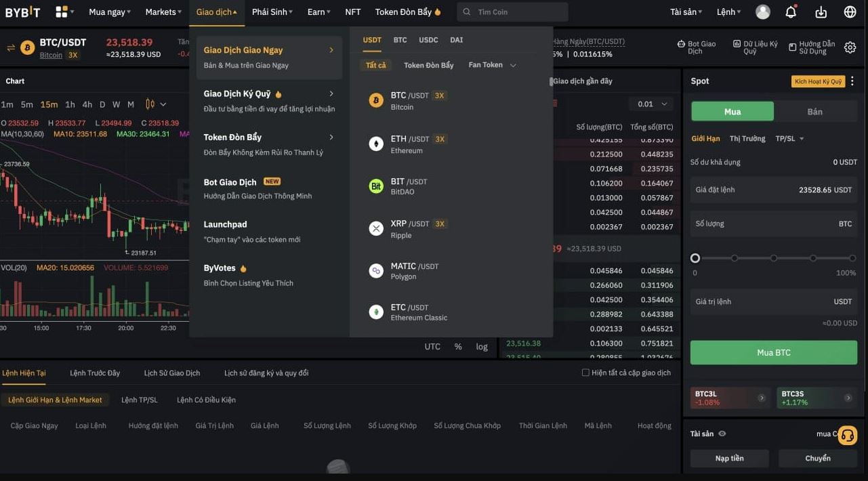Switch to Lịch Sử Giao Dịch tab
Image resolution: width=868 pixels, height=481 pixels.
(172, 373)
